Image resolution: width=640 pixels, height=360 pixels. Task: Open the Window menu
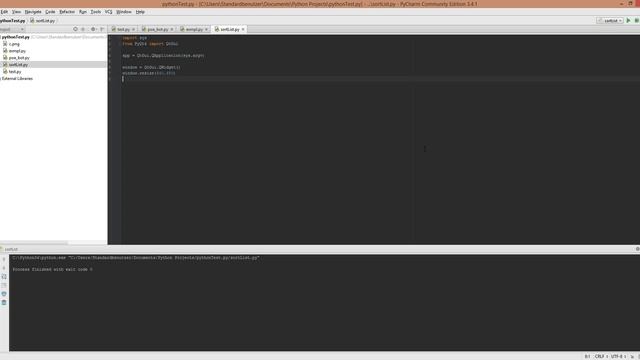[124, 12]
